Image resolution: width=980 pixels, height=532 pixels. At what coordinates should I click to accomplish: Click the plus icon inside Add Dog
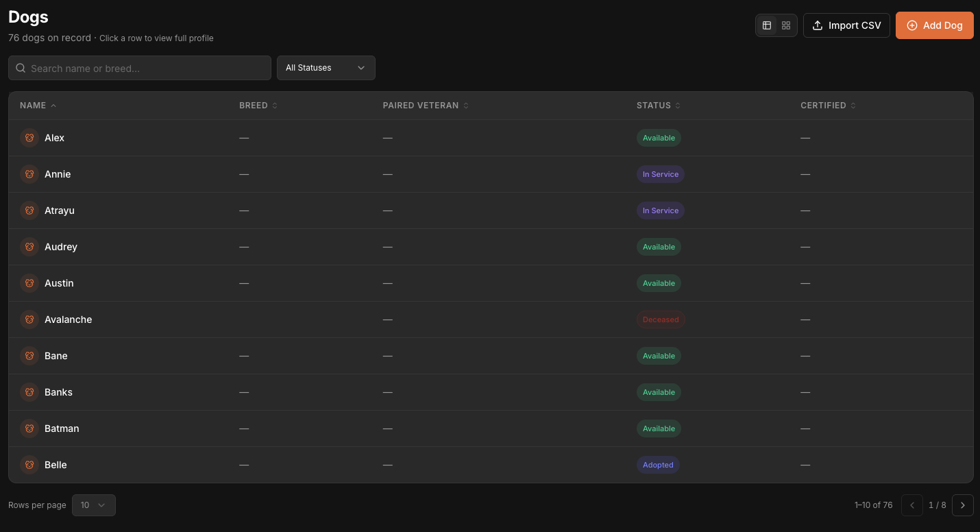point(912,25)
